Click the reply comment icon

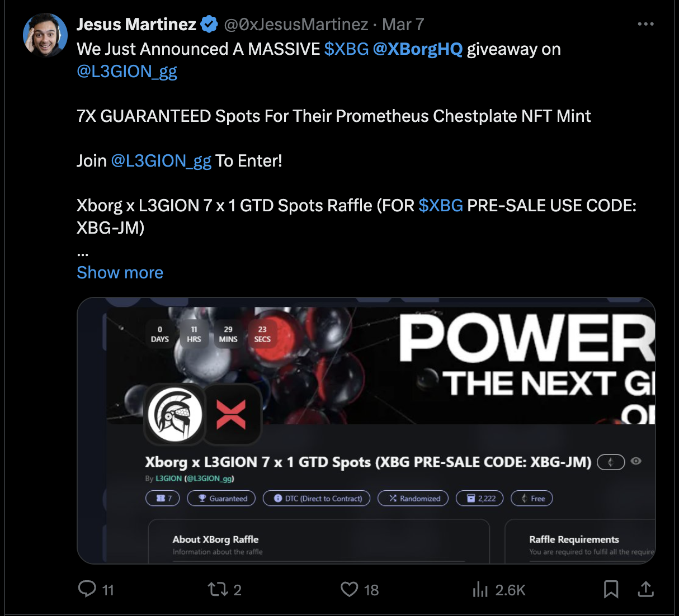pos(87,589)
